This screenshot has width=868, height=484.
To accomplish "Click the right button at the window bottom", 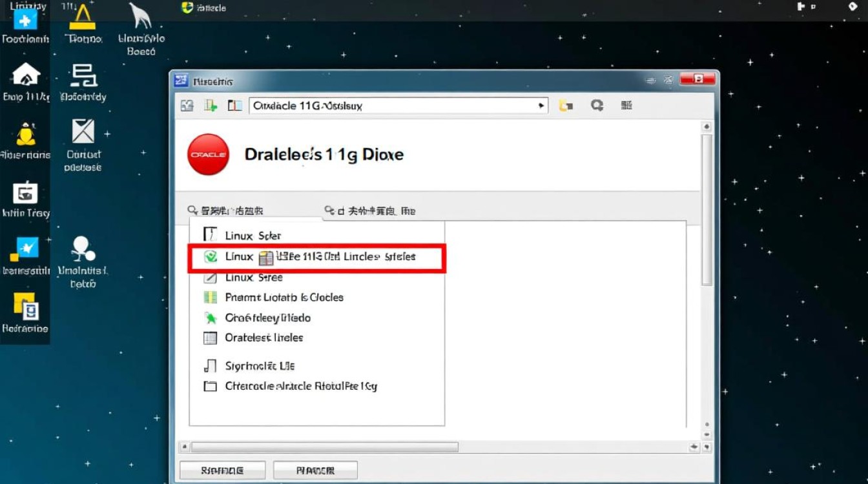I will [315, 469].
